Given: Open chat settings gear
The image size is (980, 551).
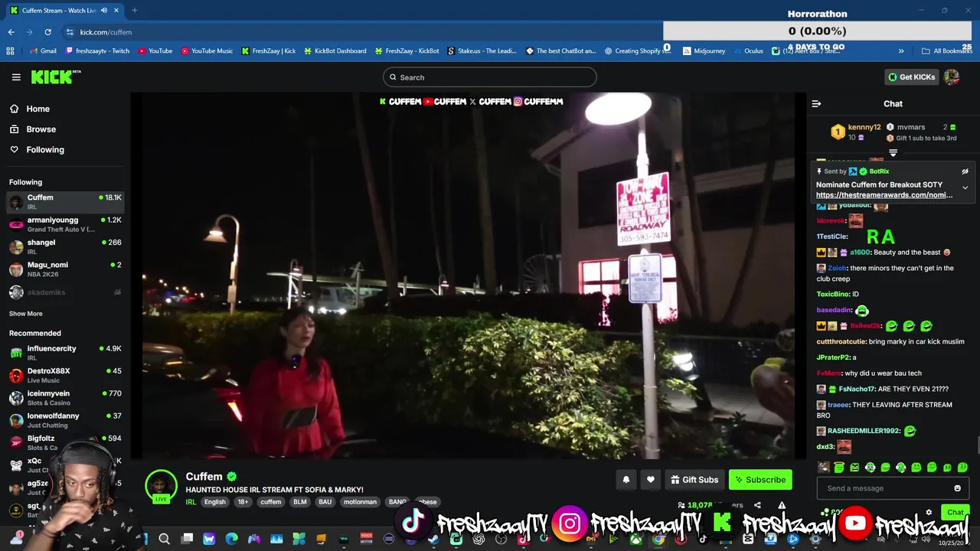Looking at the screenshot, I should (x=929, y=512).
